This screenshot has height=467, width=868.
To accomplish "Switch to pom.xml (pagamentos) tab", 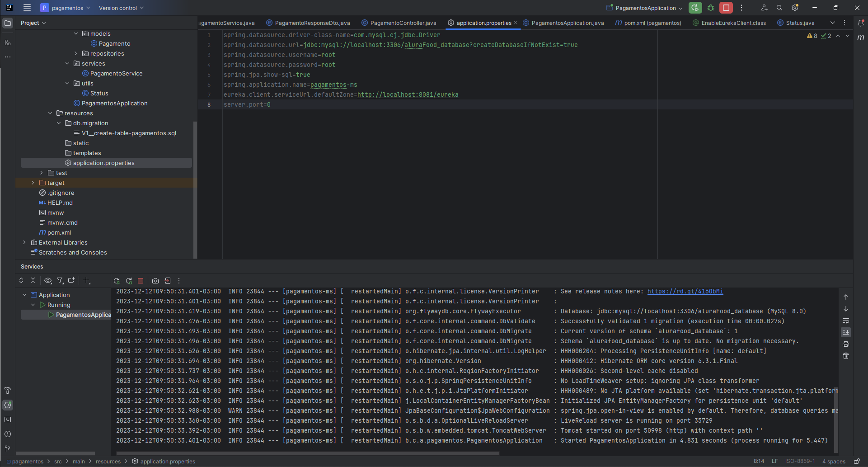I will pyautogui.click(x=648, y=23).
